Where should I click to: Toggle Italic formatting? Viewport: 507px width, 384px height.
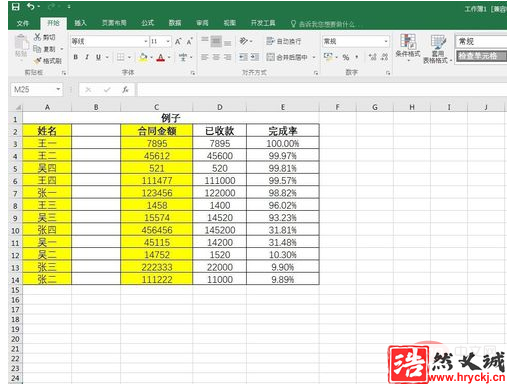87,57
